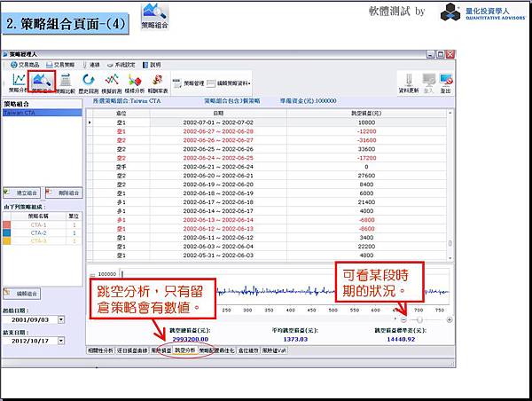Screen dimensions: 532x401
Task: Open the 報酬率表 toolbar icon
Action: click(x=158, y=83)
